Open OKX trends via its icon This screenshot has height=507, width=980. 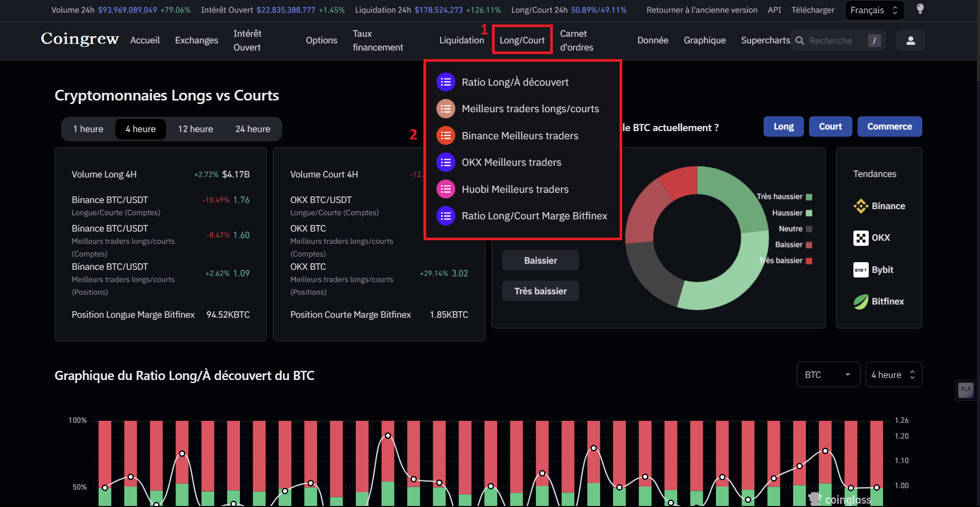pyautogui.click(x=861, y=238)
